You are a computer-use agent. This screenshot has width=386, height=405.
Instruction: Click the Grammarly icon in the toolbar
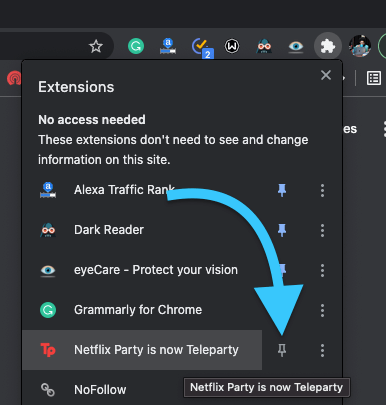136,46
